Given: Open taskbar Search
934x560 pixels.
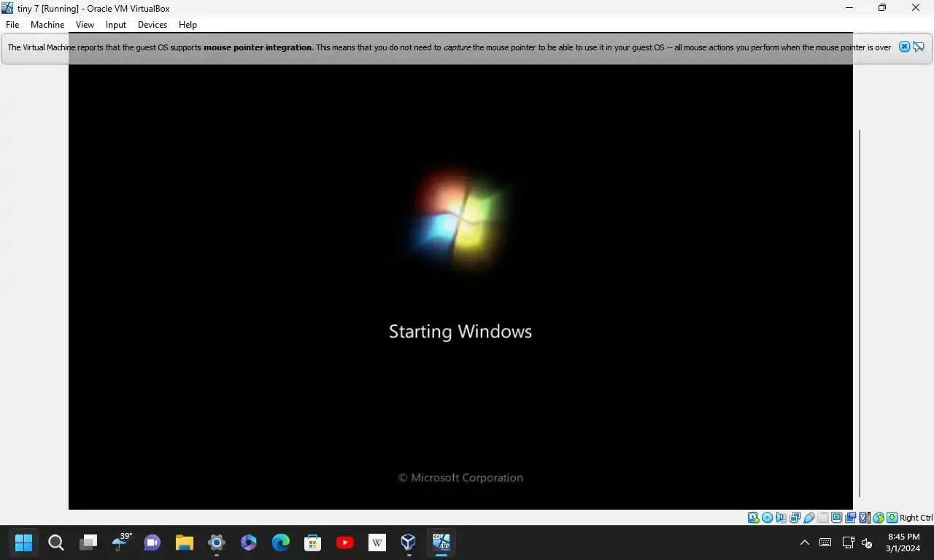Looking at the screenshot, I should [56, 542].
